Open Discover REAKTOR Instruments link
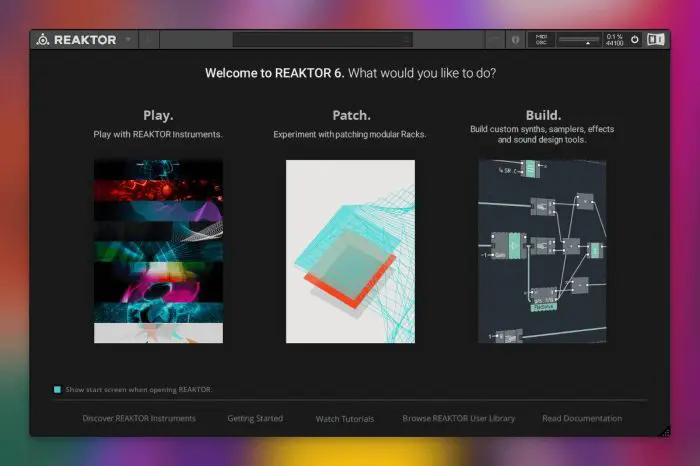Image resolution: width=700 pixels, height=466 pixels. [139, 419]
